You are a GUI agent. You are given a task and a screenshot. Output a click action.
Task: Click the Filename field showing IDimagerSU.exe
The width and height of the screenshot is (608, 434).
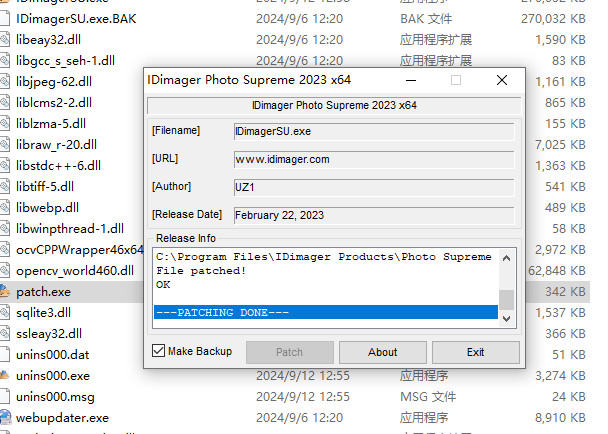tap(373, 131)
